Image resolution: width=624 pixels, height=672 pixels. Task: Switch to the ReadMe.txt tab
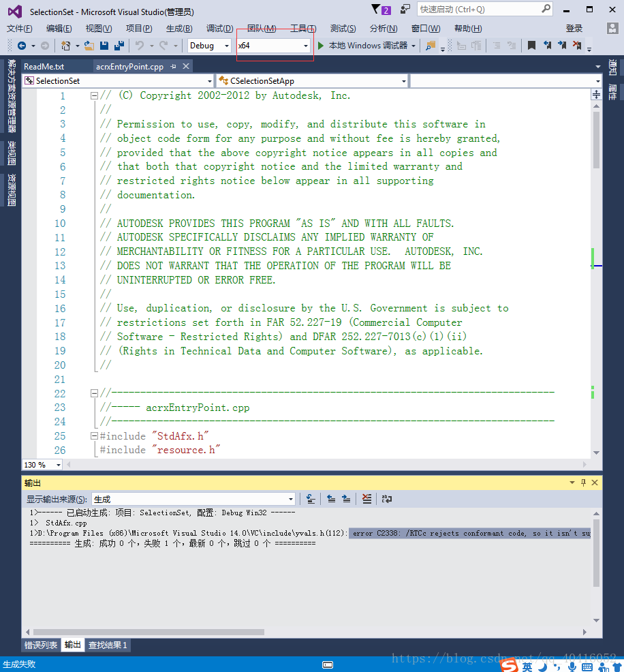tap(44, 66)
